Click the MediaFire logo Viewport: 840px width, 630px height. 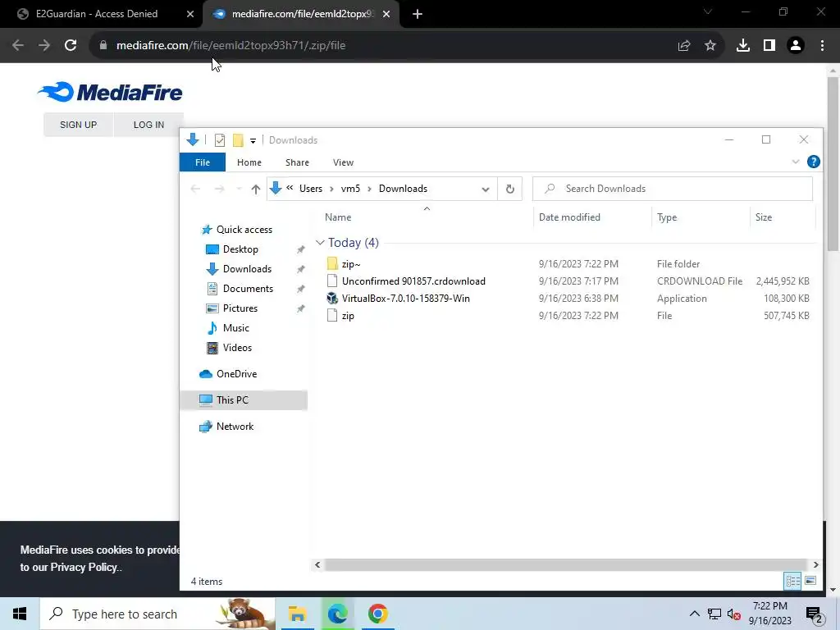pyautogui.click(x=111, y=92)
